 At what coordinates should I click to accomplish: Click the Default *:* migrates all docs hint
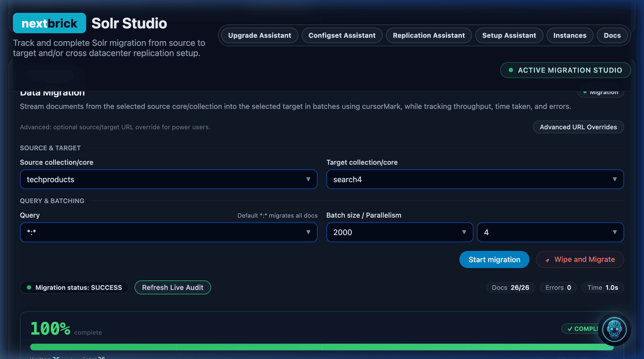[x=277, y=215]
